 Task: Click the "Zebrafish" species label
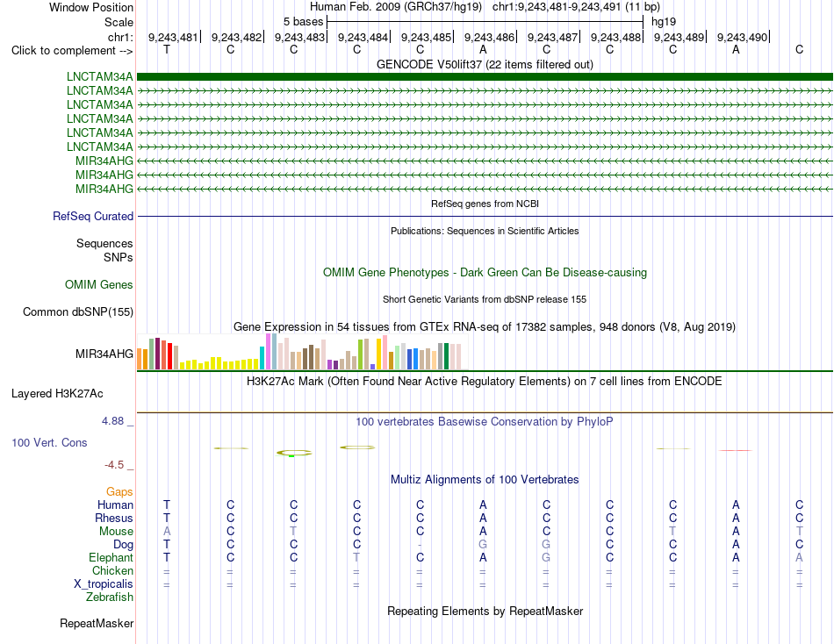[110, 597]
